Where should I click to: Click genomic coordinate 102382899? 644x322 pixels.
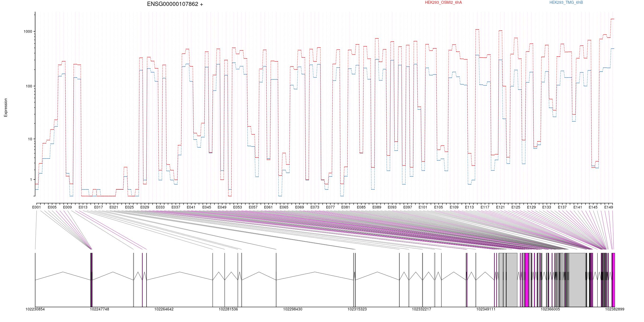coord(615,309)
